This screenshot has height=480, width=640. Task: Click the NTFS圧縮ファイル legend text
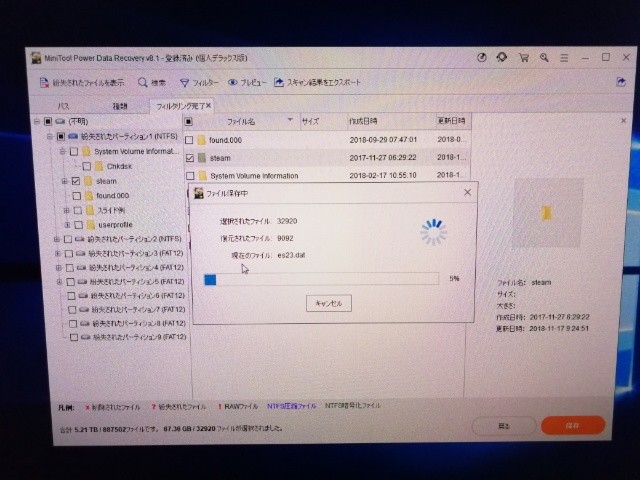291,406
